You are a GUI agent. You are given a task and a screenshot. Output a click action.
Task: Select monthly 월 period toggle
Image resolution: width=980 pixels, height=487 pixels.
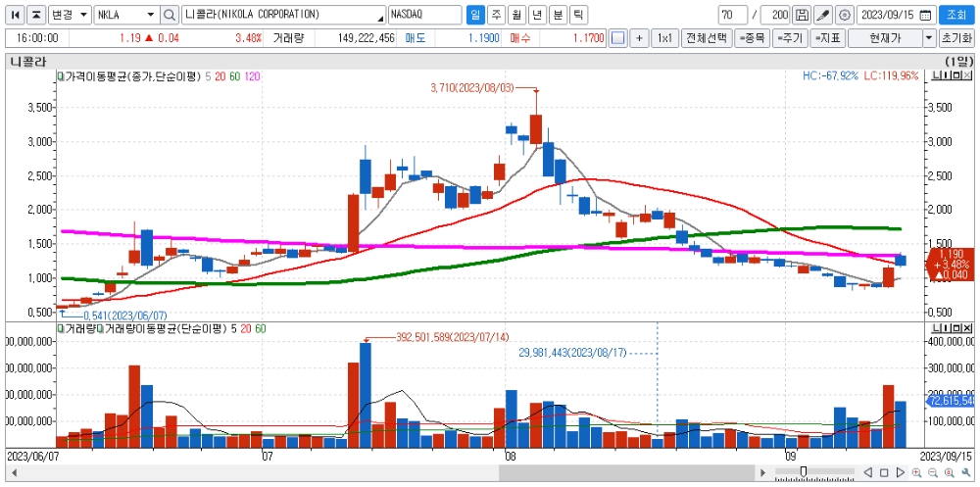click(516, 15)
